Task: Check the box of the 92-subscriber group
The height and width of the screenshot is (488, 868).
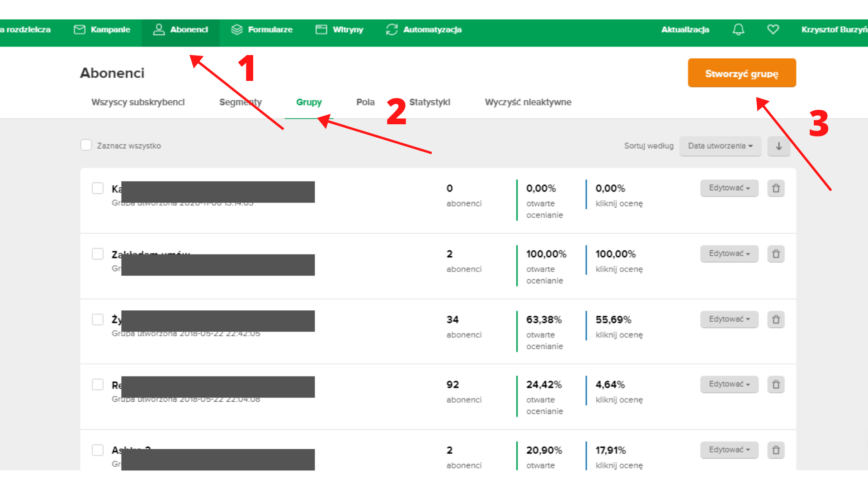Action: pos(98,385)
